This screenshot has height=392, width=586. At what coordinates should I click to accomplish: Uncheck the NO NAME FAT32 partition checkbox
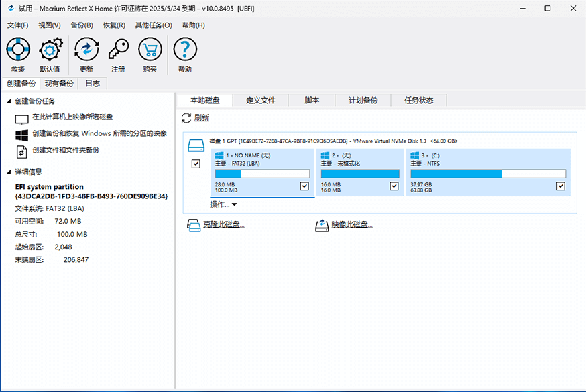click(x=304, y=186)
